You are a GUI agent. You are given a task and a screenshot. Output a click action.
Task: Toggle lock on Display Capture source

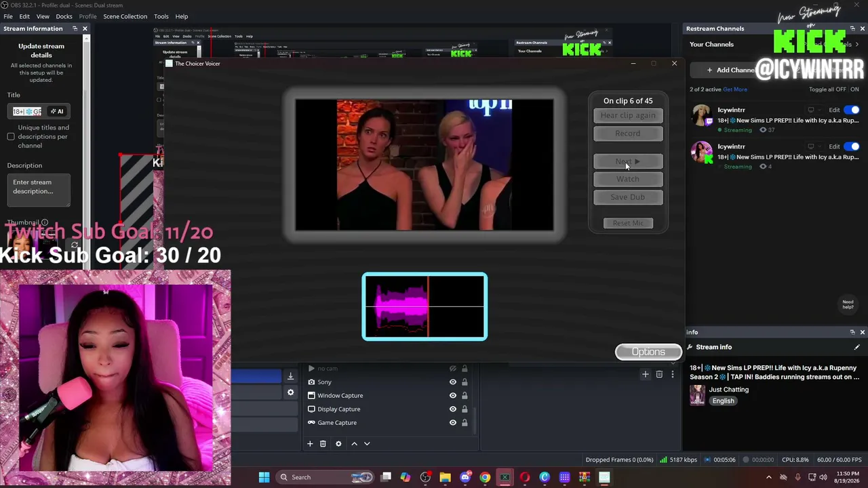point(465,409)
